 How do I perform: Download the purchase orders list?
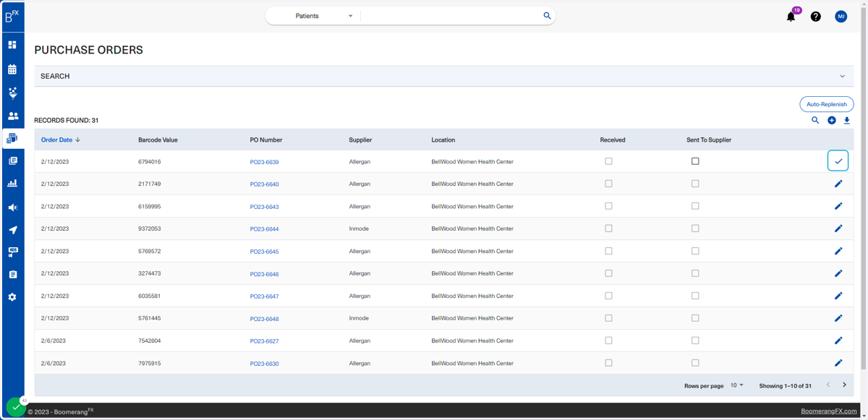(x=847, y=121)
